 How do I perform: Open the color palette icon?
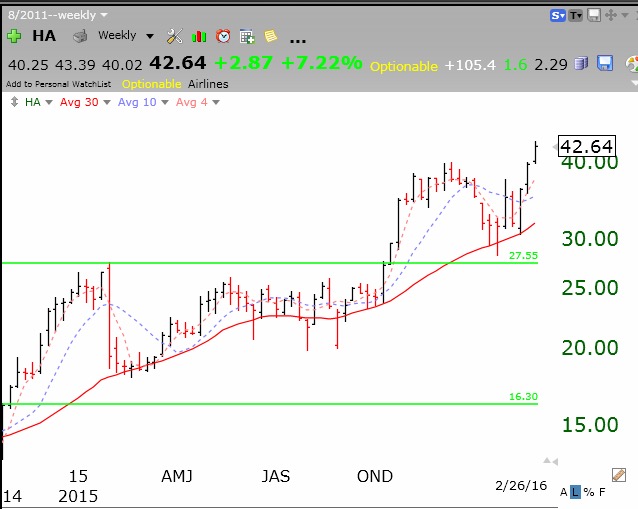click(x=632, y=64)
